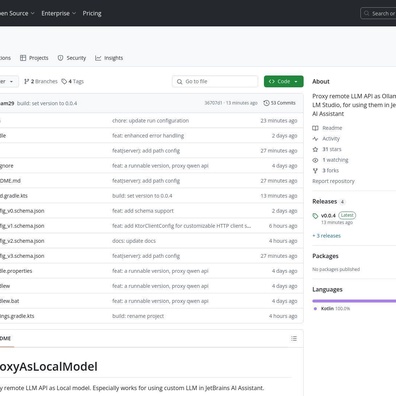Click the Readme book icon
396x396 pixels.
(x=315, y=128)
